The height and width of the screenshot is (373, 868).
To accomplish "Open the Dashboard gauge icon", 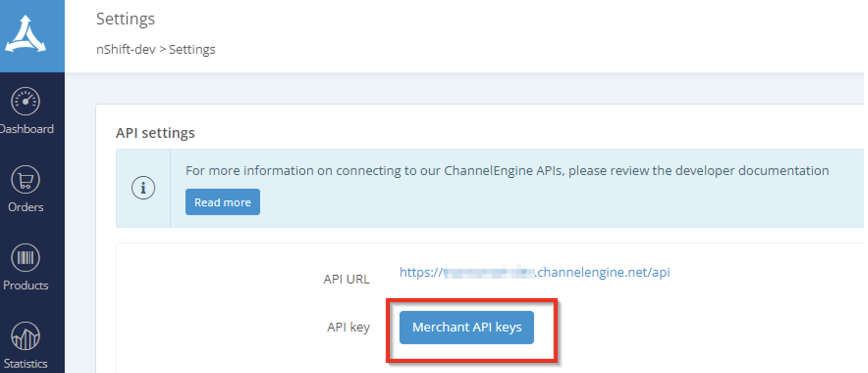I will click(x=25, y=101).
